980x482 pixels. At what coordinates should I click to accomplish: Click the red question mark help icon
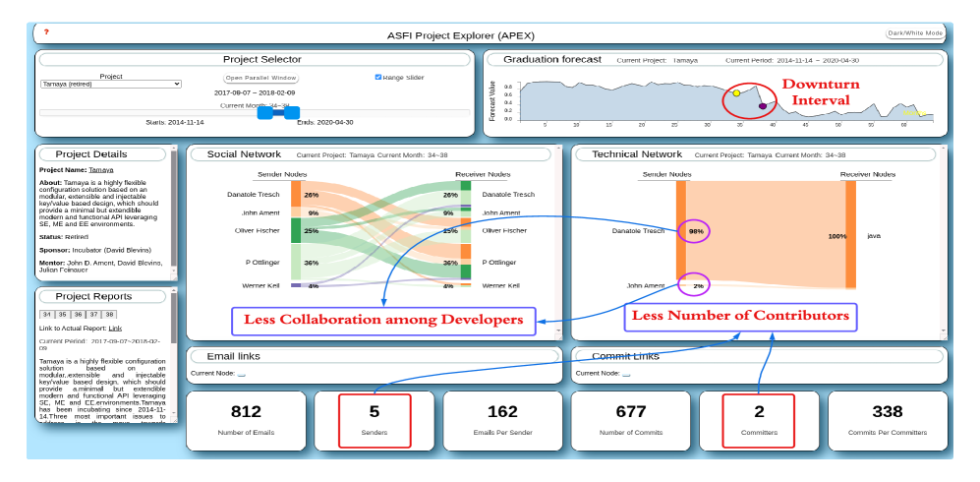[46, 31]
